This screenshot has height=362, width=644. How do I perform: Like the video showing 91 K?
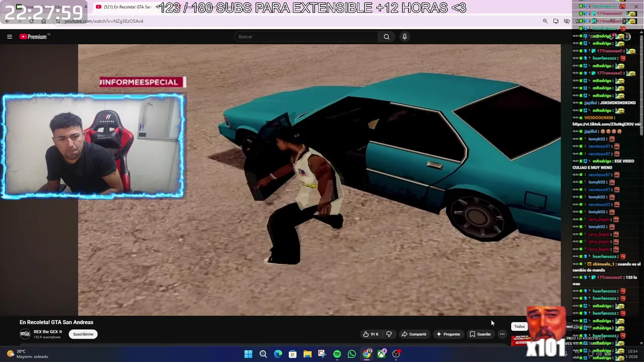371,334
